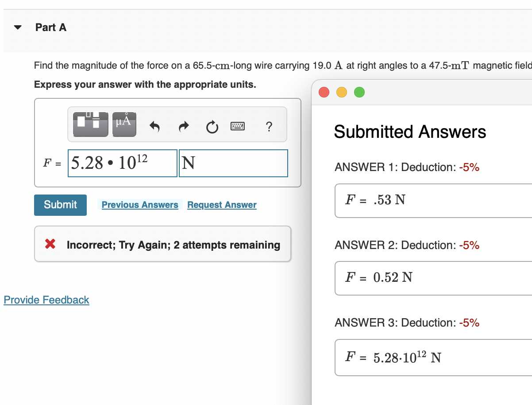Click the question mark help icon

(269, 127)
